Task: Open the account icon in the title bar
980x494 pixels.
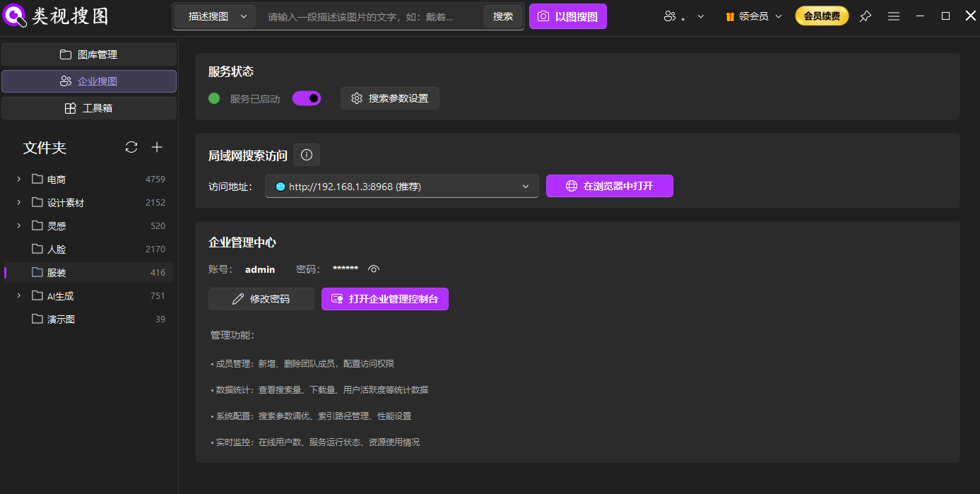Action: [x=670, y=16]
